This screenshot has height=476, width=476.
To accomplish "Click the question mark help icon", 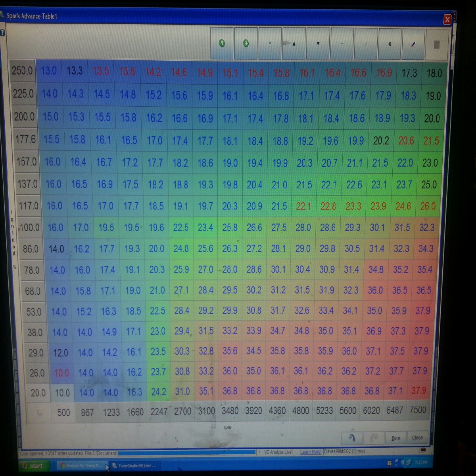I will pyautogui.click(x=2, y=33).
